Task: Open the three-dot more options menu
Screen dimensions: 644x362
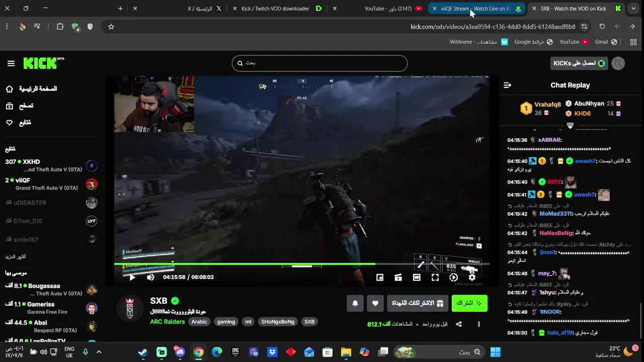Action: click(479, 324)
